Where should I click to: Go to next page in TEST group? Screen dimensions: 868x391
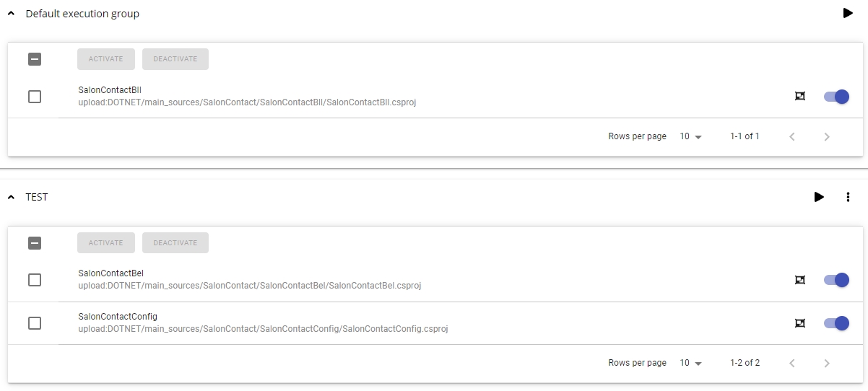pos(827,363)
